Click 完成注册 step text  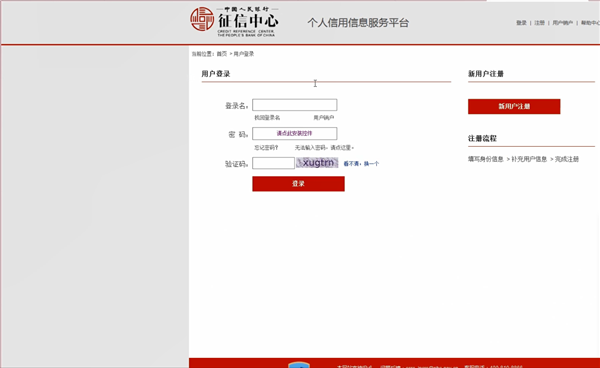tap(567, 159)
